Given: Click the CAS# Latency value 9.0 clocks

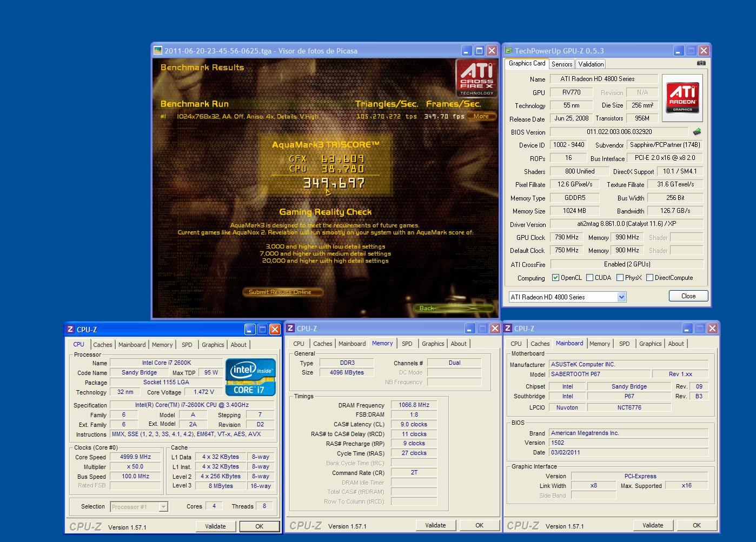Looking at the screenshot, I should coord(414,424).
